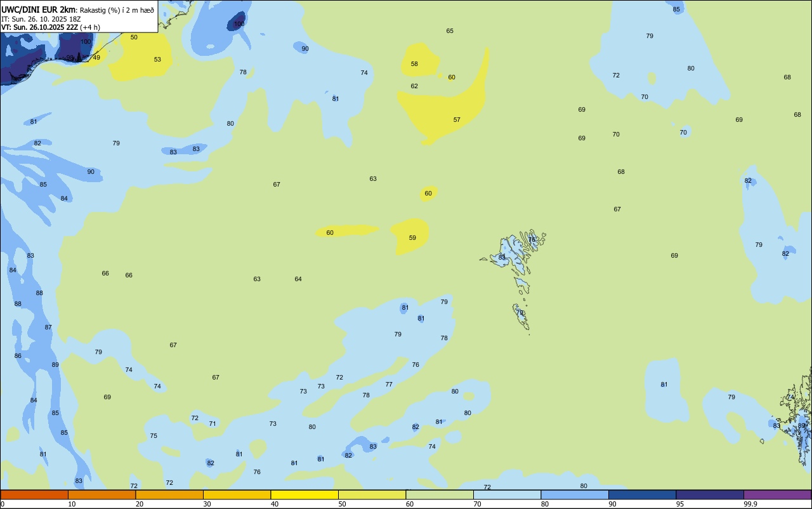812x509 pixels.
Task: Click the title text 'UWC/DINI EUR 2km'
Action: (x=39, y=10)
